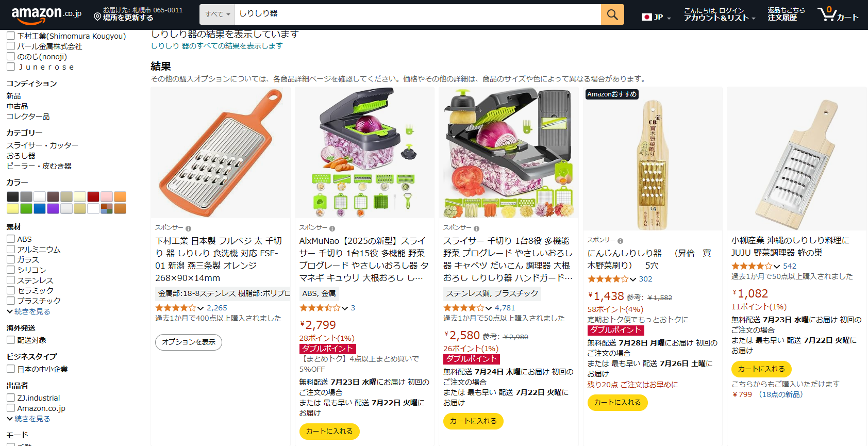
Task: Click the オプションを表示 button
Action: 189,342
